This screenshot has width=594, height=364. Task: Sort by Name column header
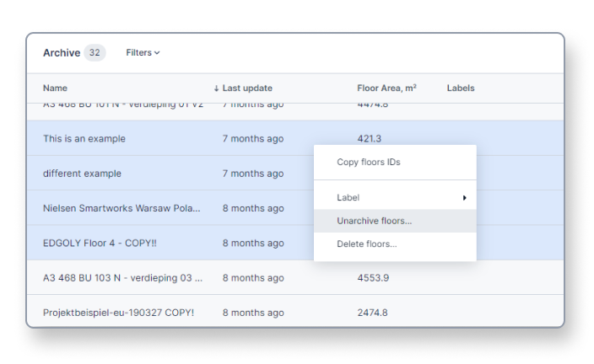[55, 88]
